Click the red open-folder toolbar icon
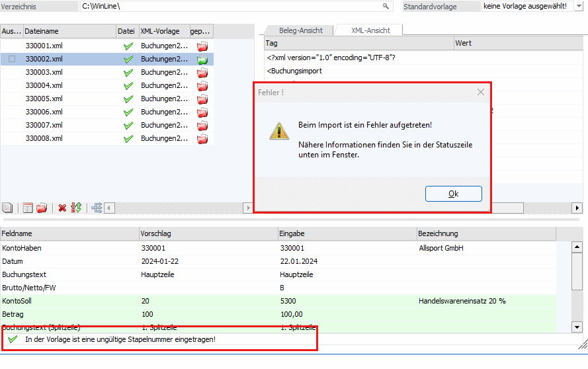This screenshot has width=588, height=369. 42,208
